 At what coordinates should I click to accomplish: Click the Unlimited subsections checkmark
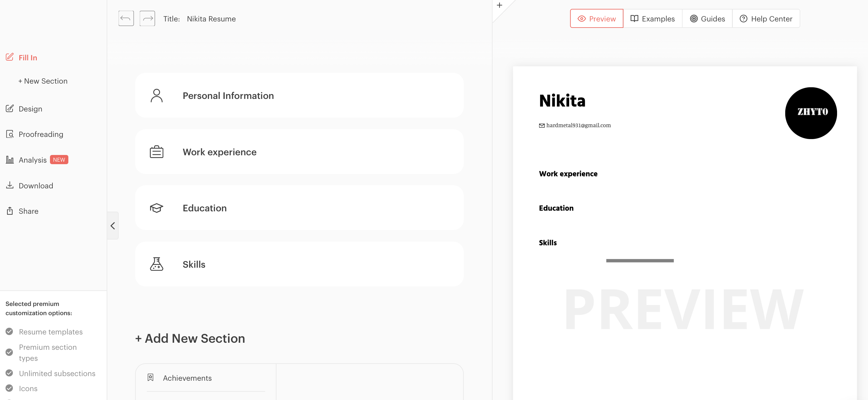[10, 373]
